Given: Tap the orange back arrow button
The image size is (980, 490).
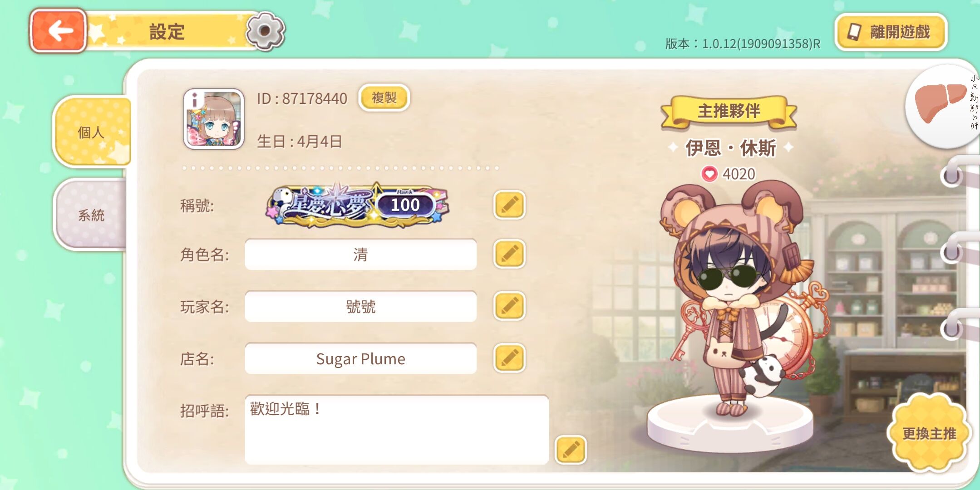Looking at the screenshot, I should pyautogui.click(x=58, y=31).
